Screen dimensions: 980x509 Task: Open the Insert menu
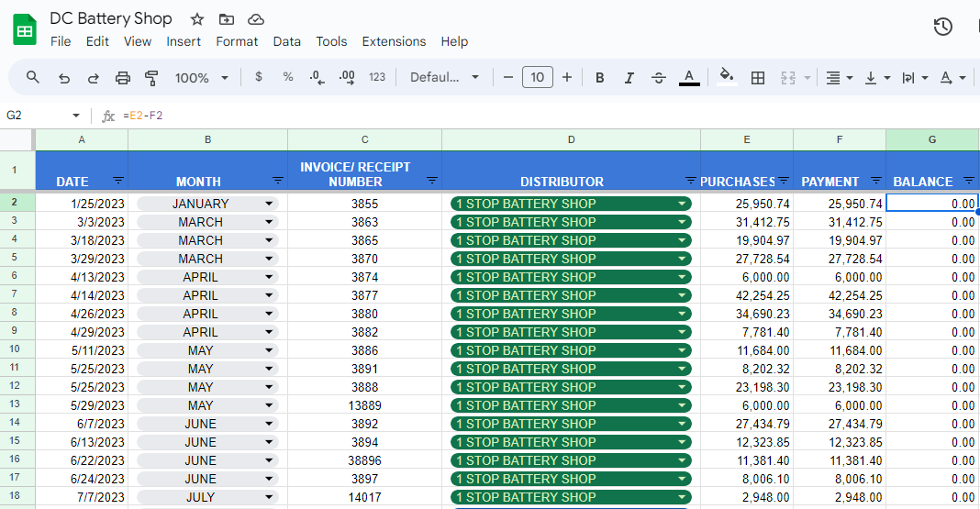coord(184,41)
